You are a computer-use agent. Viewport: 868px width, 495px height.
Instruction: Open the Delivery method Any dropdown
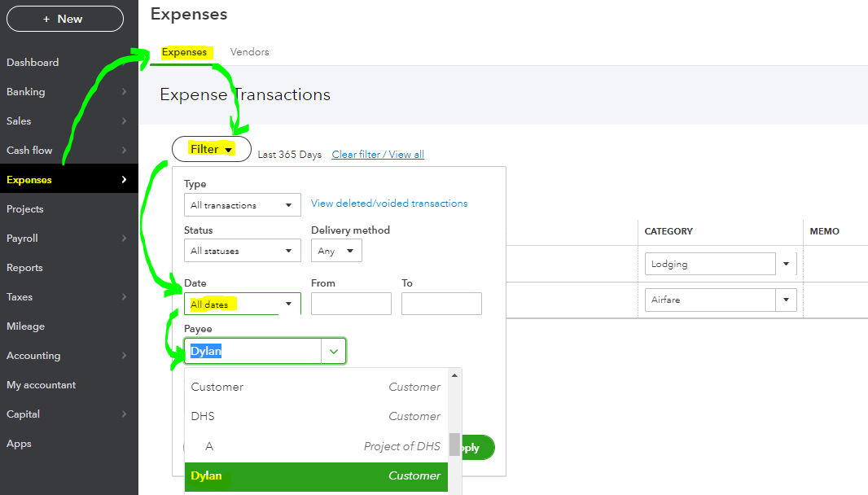pos(336,251)
